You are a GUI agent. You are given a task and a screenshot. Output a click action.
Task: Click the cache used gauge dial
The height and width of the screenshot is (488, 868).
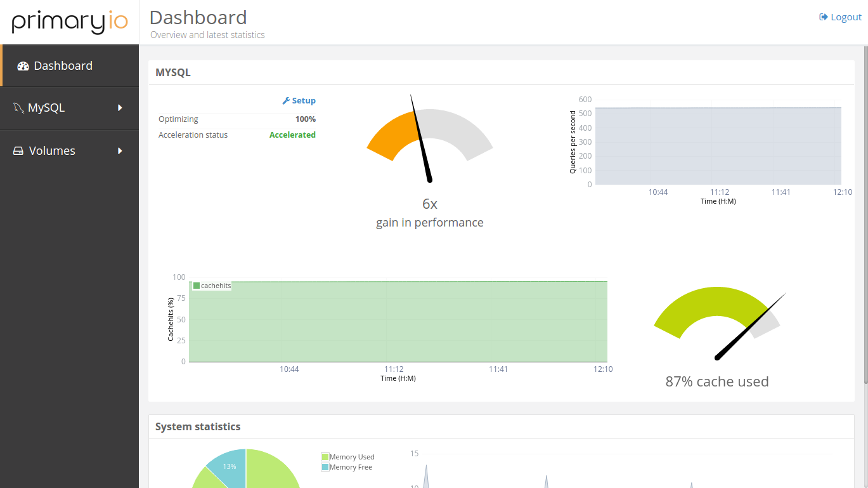tap(720, 322)
